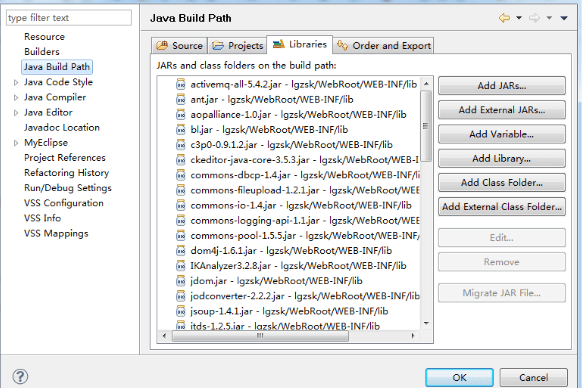Select the IKAnalyzer3.2.8.jar jar icon

click(180, 266)
